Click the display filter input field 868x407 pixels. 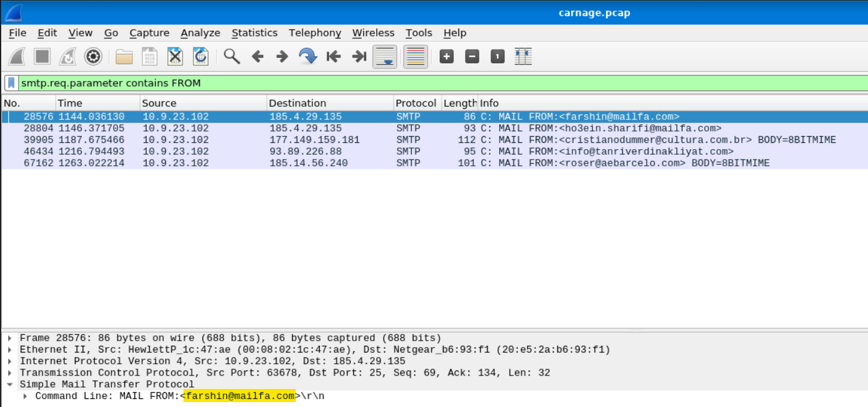tap(433, 83)
